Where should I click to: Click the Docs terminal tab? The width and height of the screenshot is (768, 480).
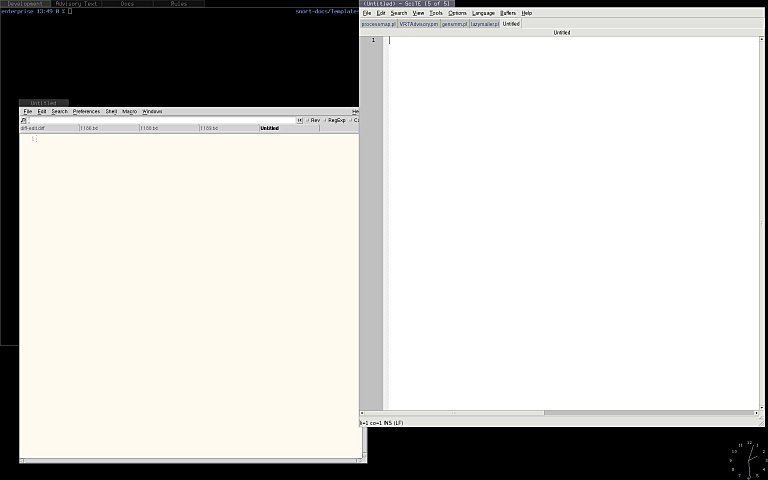(127, 3)
